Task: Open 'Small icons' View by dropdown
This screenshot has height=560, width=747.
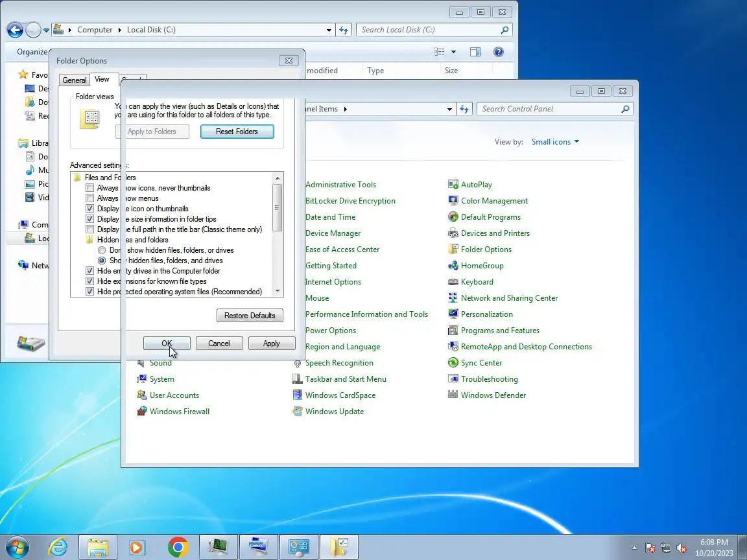Action: (x=555, y=142)
